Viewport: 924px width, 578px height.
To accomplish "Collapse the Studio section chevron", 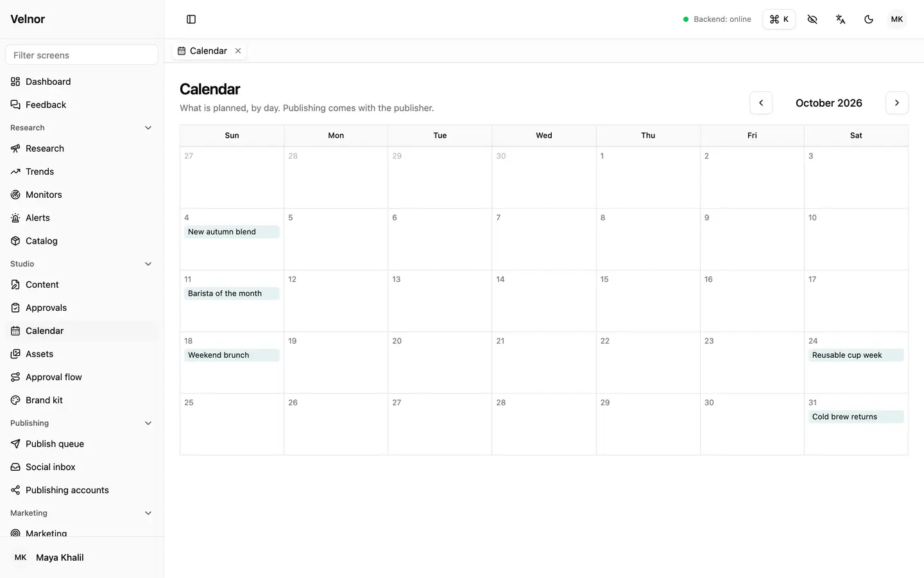I will (x=148, y=264).
